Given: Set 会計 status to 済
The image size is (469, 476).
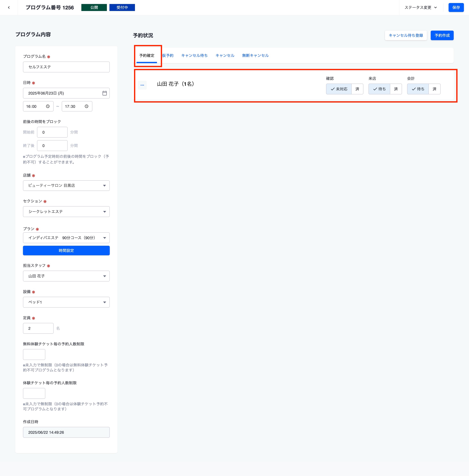Looking at the screenshot, I should point(435,89).
